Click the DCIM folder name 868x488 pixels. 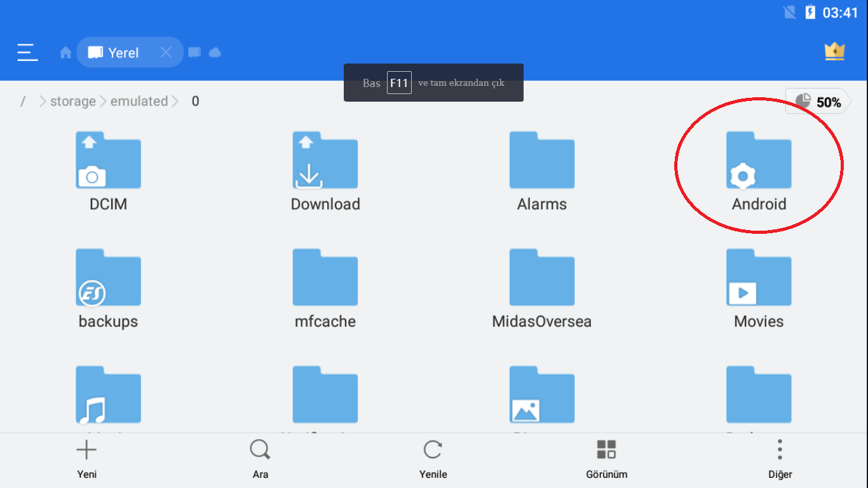[x=108, y=204]
